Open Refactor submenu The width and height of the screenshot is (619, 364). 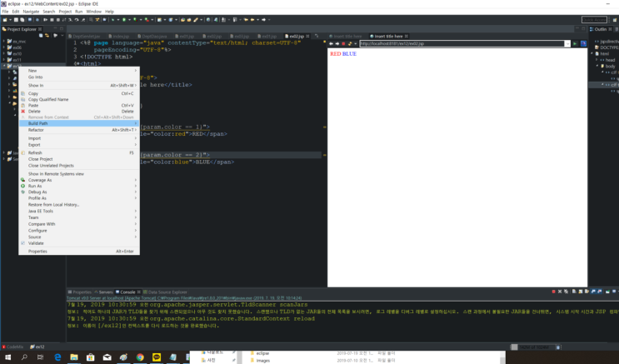79,130
